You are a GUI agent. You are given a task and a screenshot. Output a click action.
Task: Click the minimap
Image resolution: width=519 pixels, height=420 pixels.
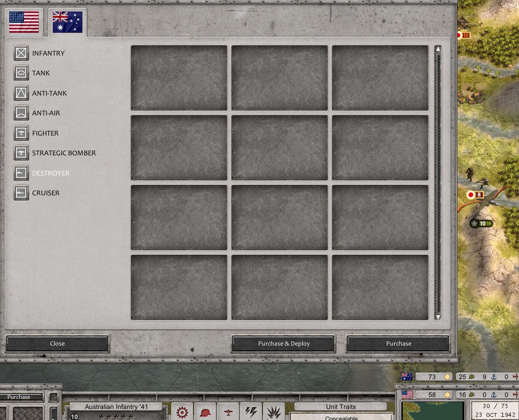(x=433, y=411)
